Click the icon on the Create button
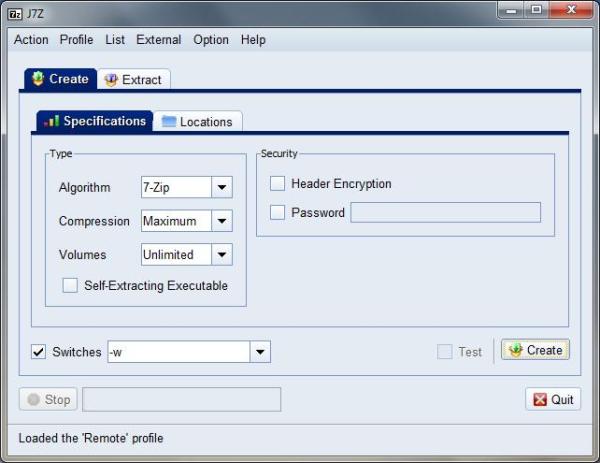Viewport: 600px width, 463px height. pyautogui.click(x=515, y=350)
